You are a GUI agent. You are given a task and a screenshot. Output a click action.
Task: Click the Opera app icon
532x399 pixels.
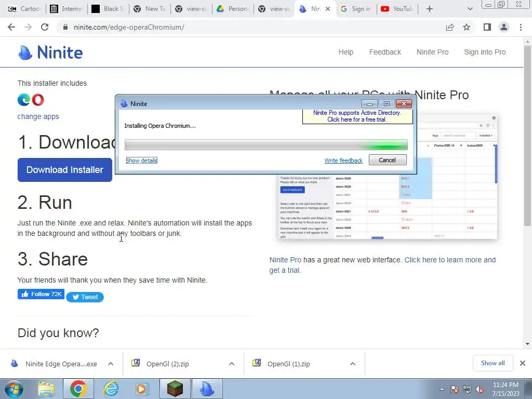(38, 100)
